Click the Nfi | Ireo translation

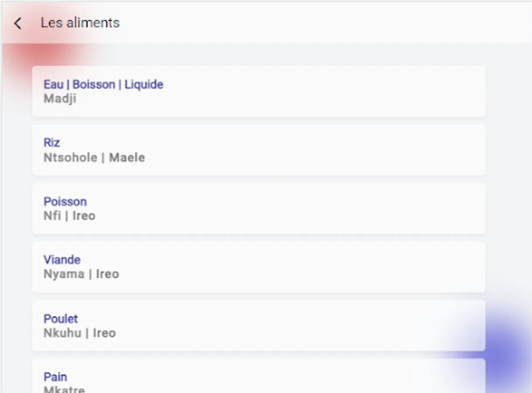(x=69, y=216)
